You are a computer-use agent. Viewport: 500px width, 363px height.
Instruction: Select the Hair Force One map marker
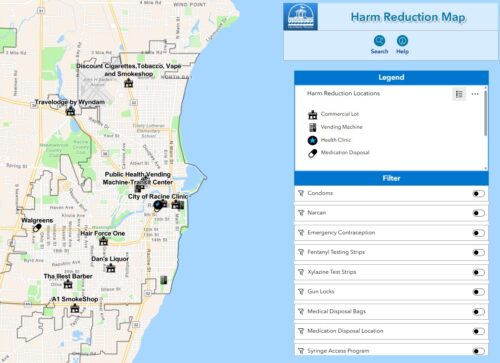pyautogui.click(x=104, y=241)
